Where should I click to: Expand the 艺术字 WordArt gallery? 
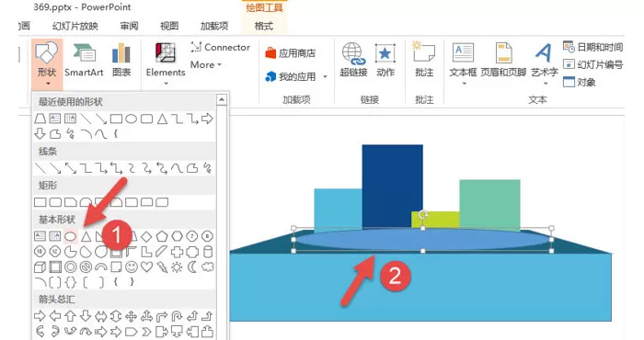coord(545,64)
